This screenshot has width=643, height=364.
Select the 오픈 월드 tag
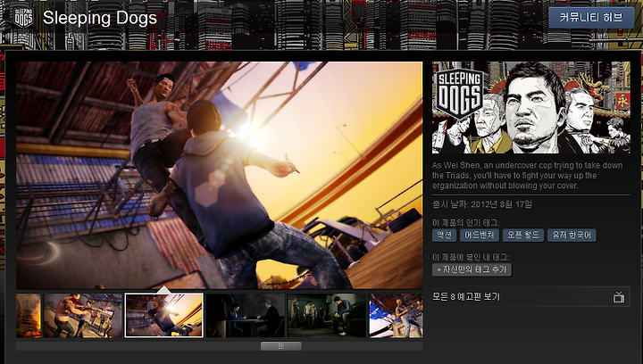pos(523,235)
